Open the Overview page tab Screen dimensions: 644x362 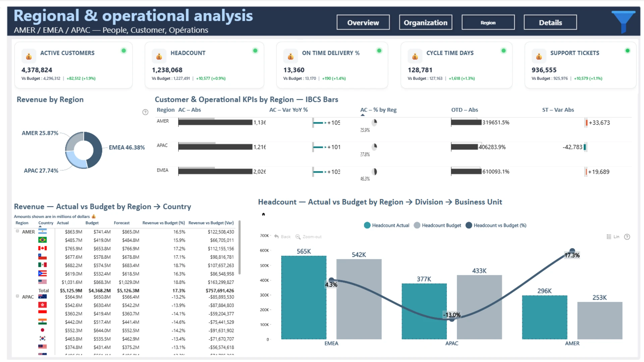(363, 22)
